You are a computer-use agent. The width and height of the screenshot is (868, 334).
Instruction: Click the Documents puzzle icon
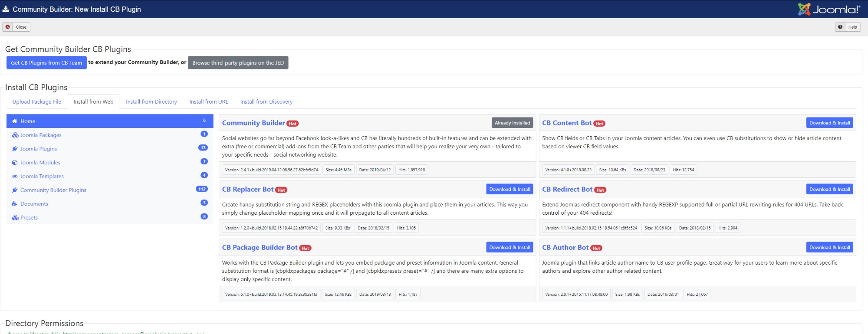[15, 204]
